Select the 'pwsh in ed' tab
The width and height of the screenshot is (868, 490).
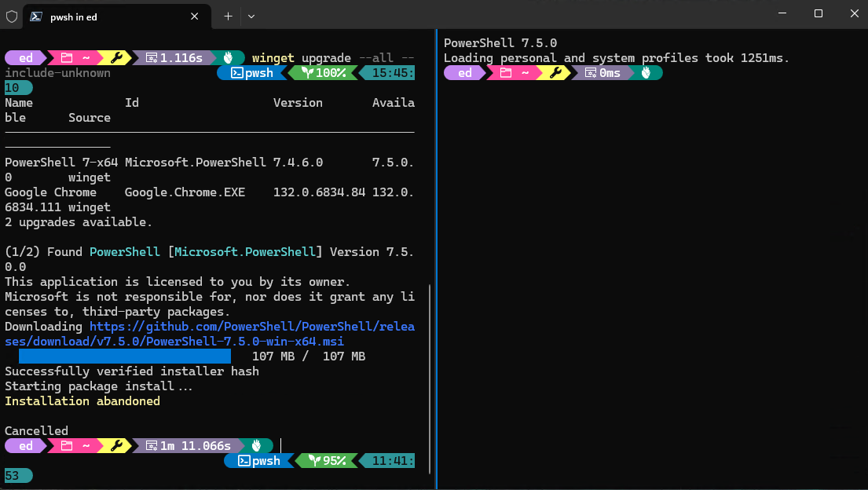pyautogui.click(x=117, y=16)
